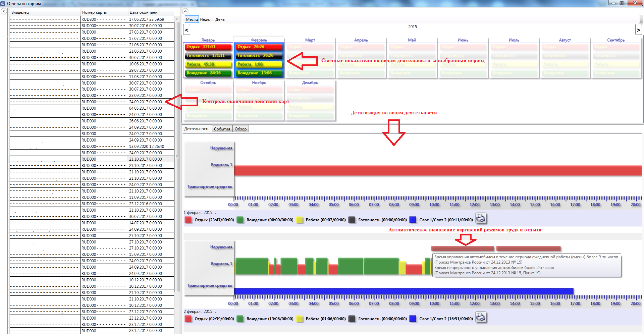Switch to День view
The width and height of the screenshot is (644, 334).
220,19
